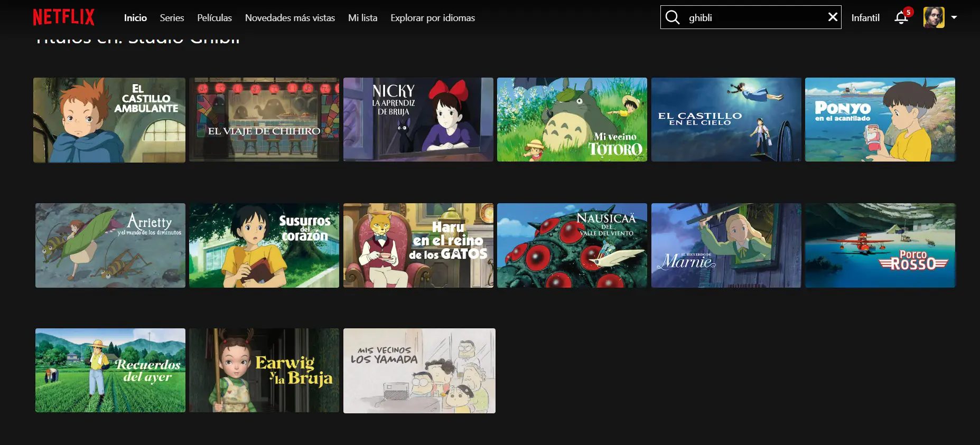Screen dimensions: 980x445
Task: Open the profile avatar menu
Action: tap(934, 17)
